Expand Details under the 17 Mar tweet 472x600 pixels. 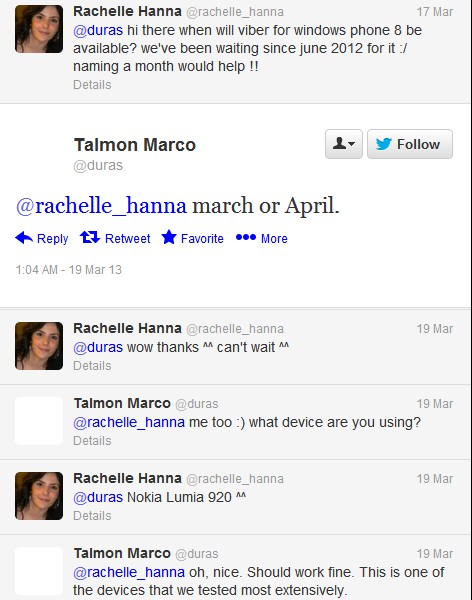click(92, 85)
